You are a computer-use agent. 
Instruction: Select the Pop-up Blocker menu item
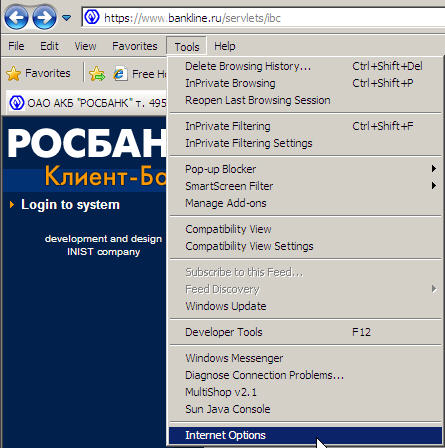click(305, 169)
